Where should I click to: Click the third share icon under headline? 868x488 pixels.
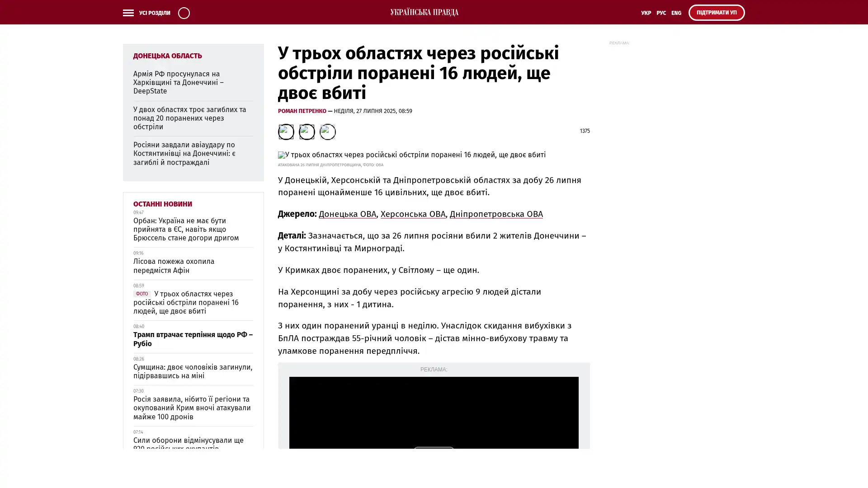pos(327,131)
